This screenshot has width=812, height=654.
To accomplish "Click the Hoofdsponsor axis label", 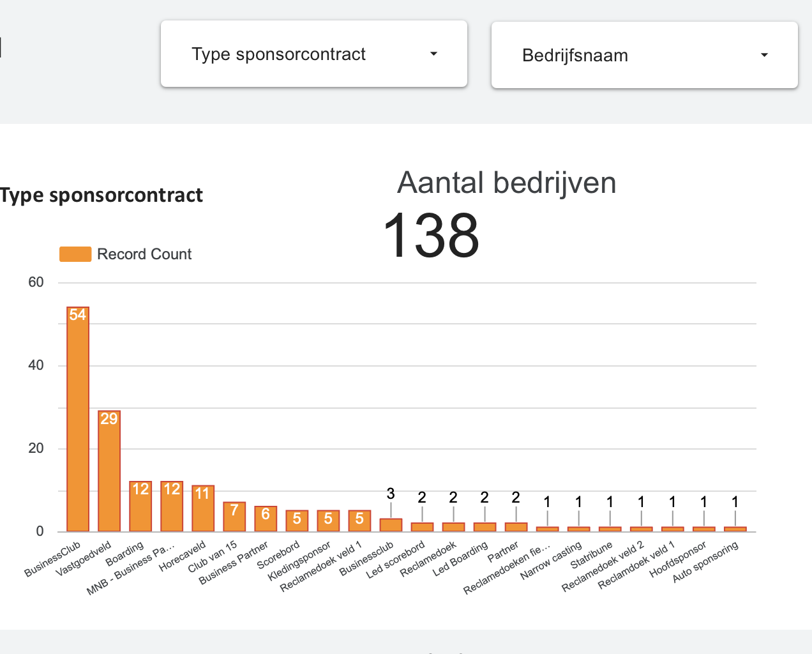I will click(x=678, y=559).
